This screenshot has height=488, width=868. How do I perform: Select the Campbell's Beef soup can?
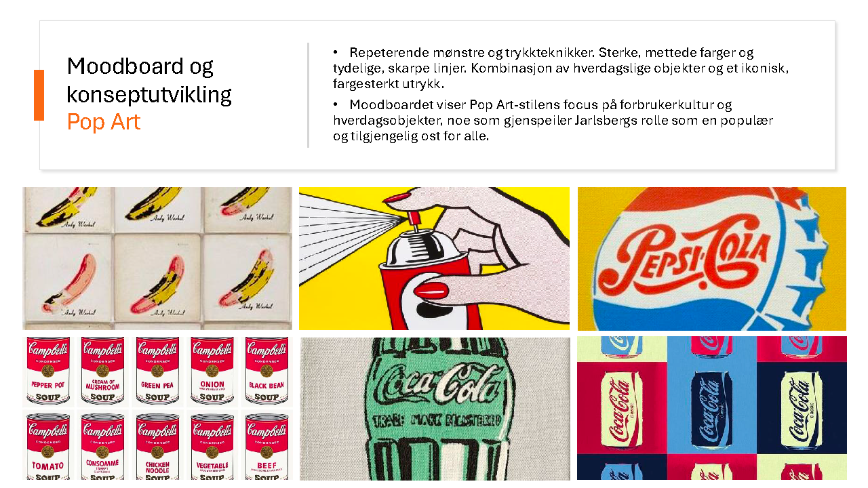pos(267,446)
